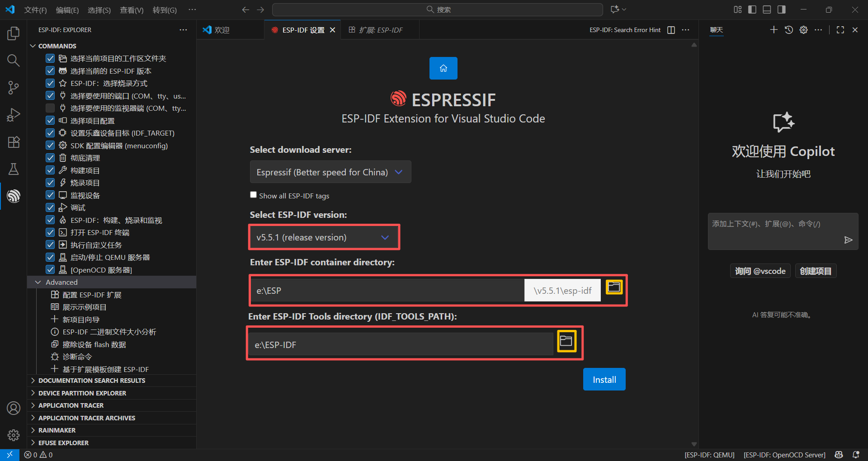Click [ESP-IDF: OpenOCD Server] status item
Viewport: 868px width, 461px height.
point(784,455)
